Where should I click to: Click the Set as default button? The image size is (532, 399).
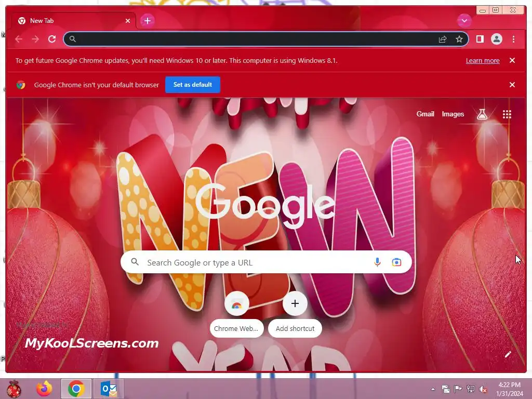pyautogui.click(x=193, y=85)
